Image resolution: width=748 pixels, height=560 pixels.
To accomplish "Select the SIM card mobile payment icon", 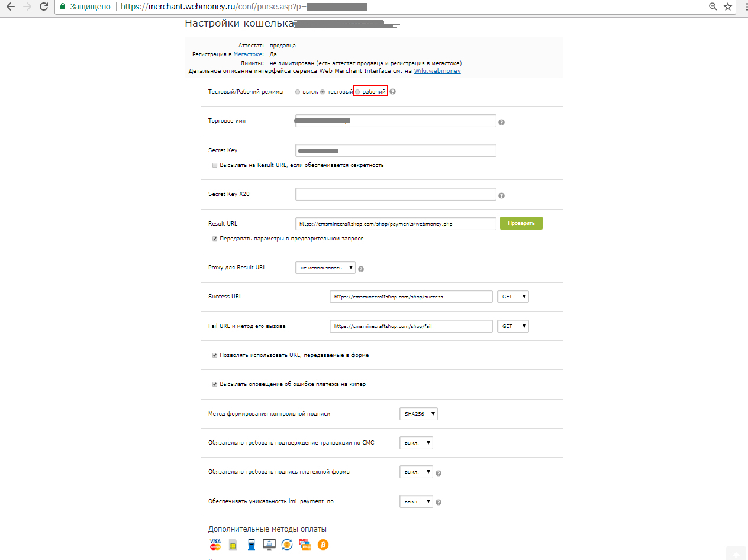I will tap(233, 545).
